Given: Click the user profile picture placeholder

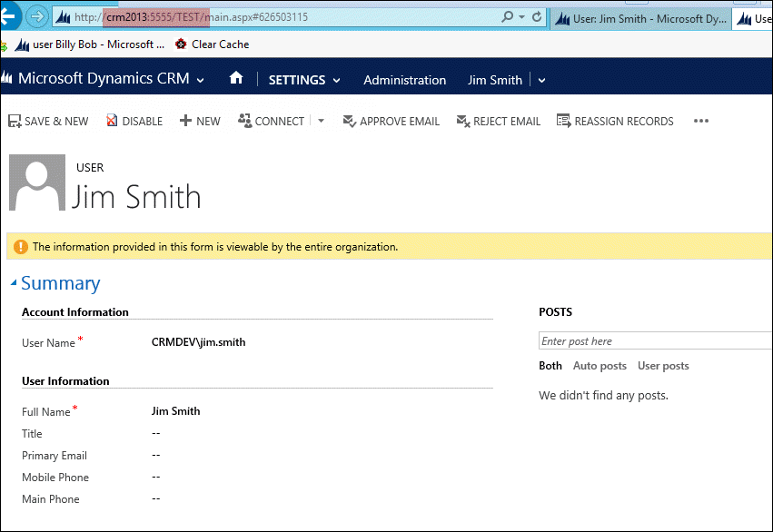Looking at the screenshot, I should [x=37, y=182].
